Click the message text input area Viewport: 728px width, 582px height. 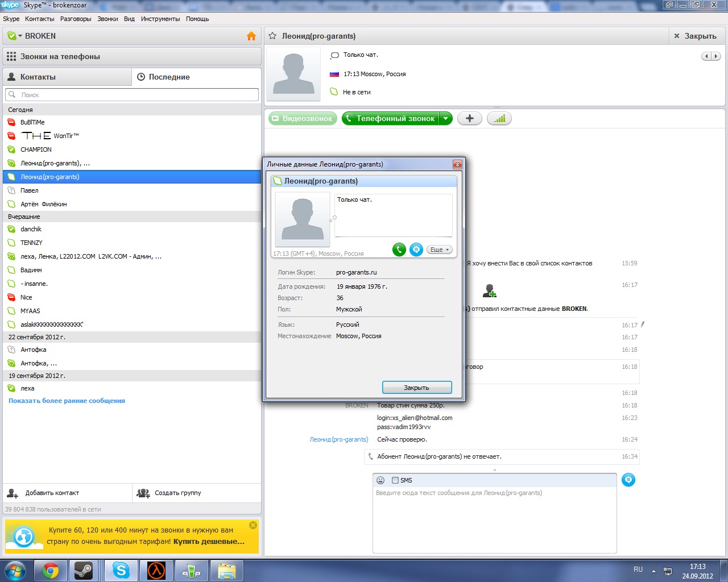coord(495,519)
